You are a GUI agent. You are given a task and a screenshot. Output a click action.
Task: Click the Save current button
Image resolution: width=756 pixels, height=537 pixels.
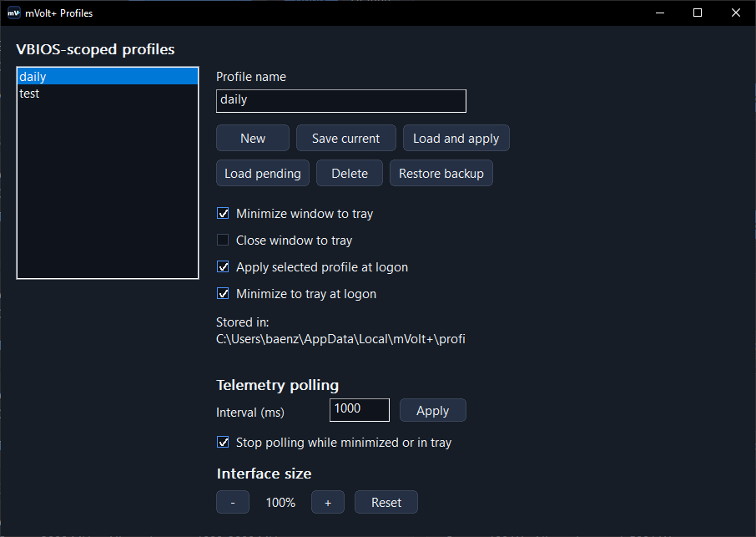(345, 138)
